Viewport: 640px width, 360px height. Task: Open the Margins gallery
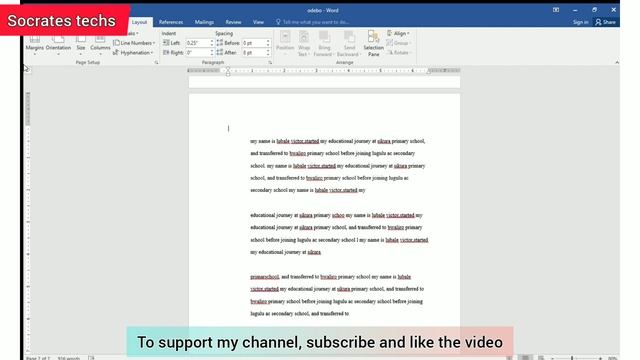[35, 45]
